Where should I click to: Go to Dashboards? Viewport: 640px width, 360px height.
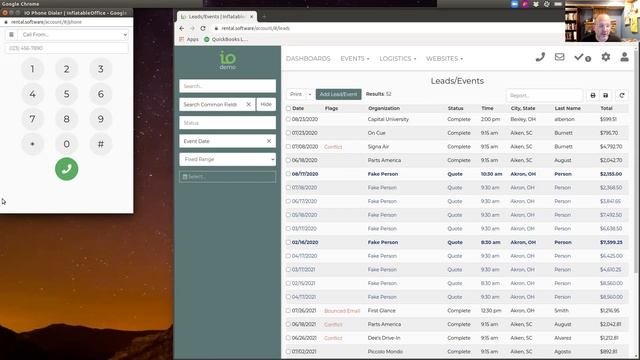tap(308, 59)
